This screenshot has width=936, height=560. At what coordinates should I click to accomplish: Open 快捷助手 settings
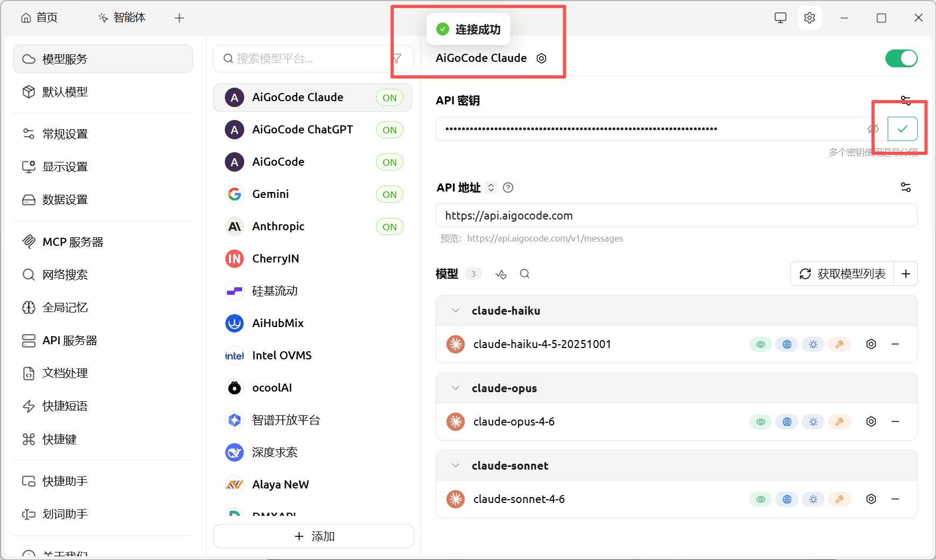(103, 481)
